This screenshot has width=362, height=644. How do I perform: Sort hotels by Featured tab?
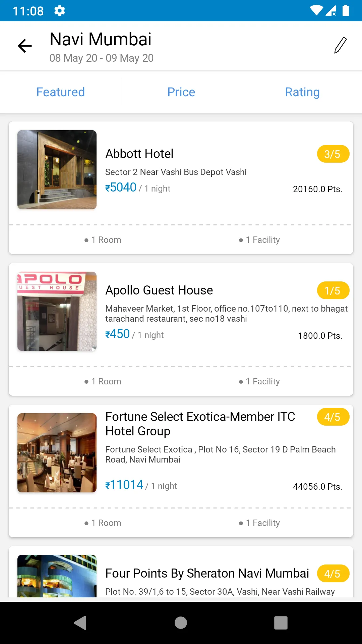(60, 92)
